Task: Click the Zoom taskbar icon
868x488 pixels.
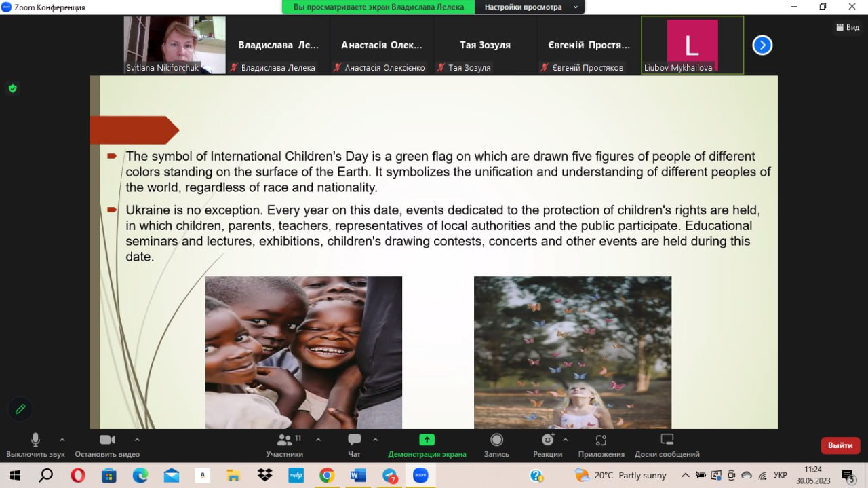Action: 420,475
